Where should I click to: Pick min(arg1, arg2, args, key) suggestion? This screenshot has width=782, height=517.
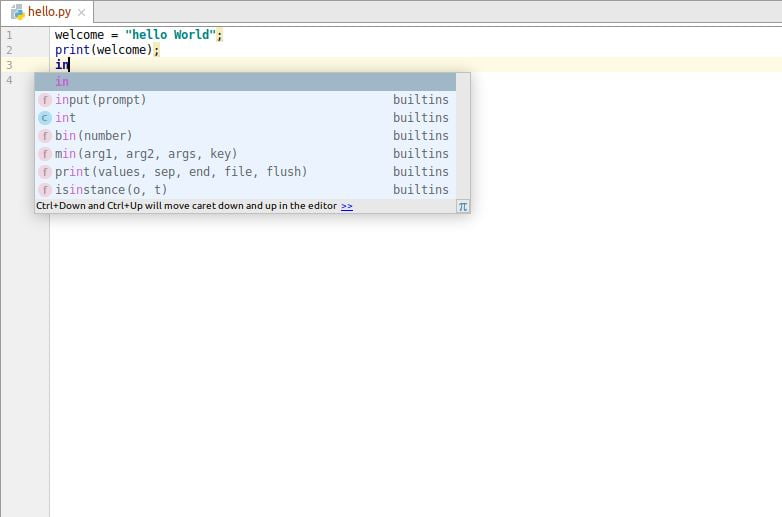(245, 154)
